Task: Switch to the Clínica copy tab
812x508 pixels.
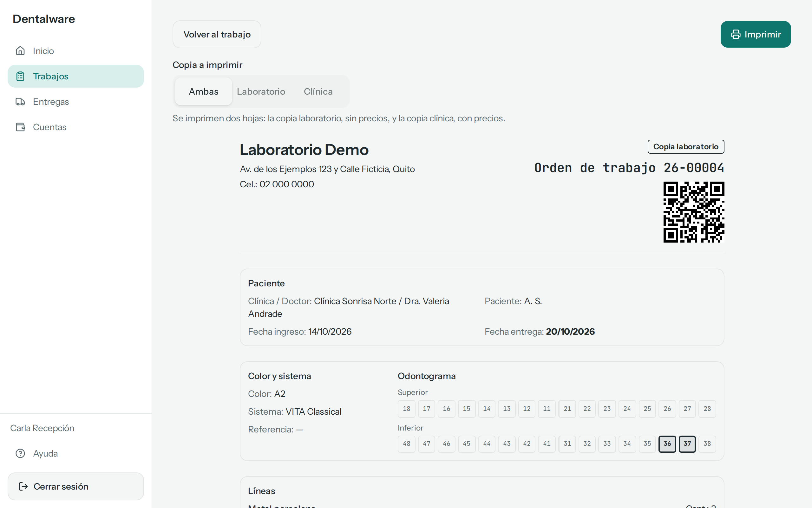Action: [x=318, y=91]
